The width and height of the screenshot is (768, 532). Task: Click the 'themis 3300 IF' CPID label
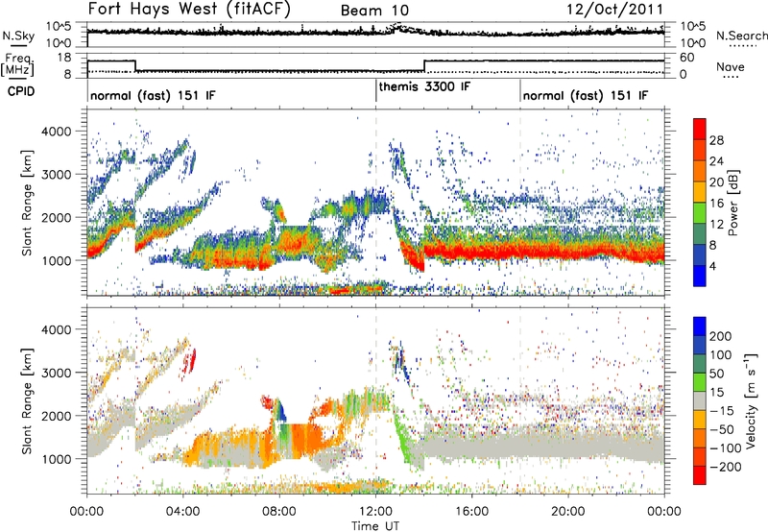pyautogui.click(x=424, y=86)
